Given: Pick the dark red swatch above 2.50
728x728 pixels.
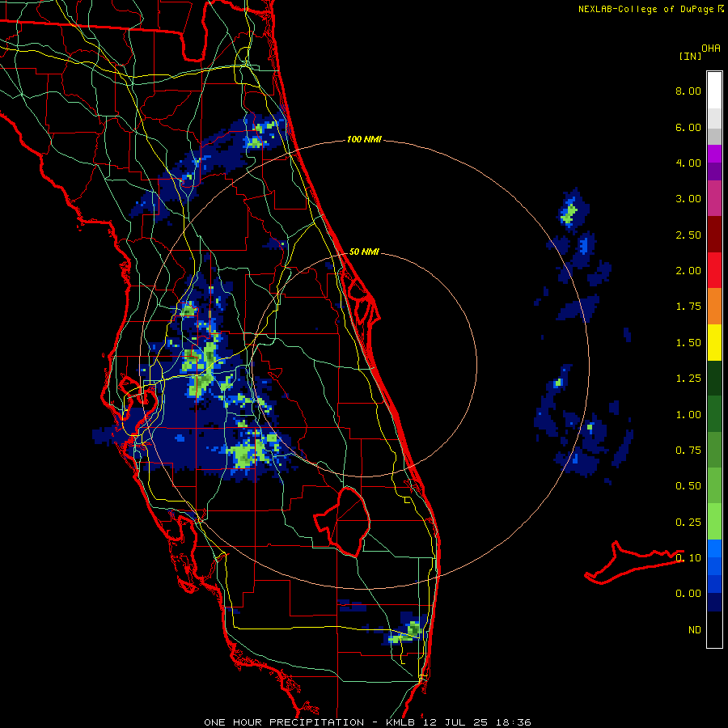Looking at the screenshot, I should click(x=714, y=235).
